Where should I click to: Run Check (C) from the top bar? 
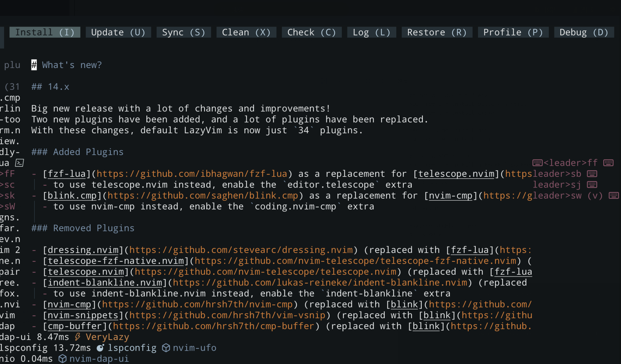tap(312, 32)
